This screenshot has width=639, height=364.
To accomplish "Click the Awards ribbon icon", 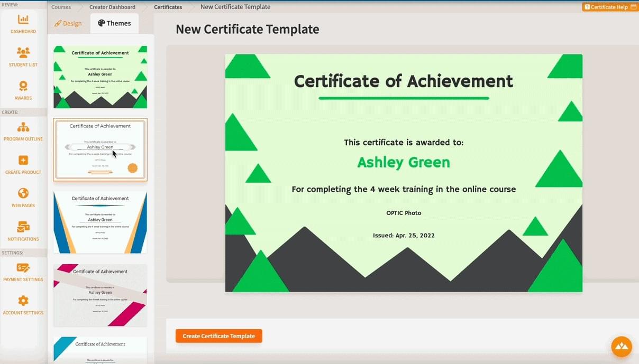I will (x=23, y=86).
